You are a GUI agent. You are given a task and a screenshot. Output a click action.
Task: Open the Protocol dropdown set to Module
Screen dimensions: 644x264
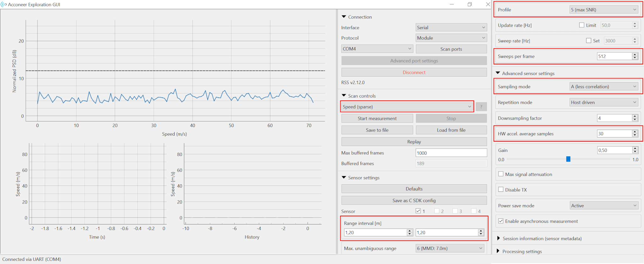(x=451, y=38)
